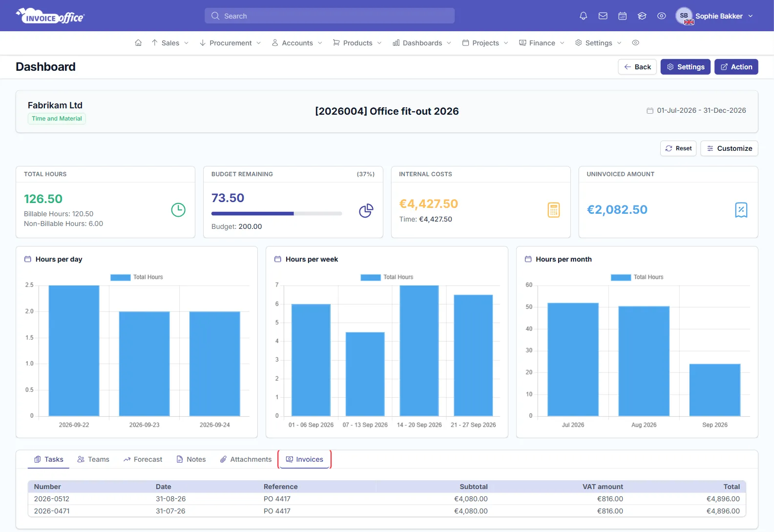Click the calendar icon beside Hours per month
Screen dimensions: 774x532
tap(528, 259)
